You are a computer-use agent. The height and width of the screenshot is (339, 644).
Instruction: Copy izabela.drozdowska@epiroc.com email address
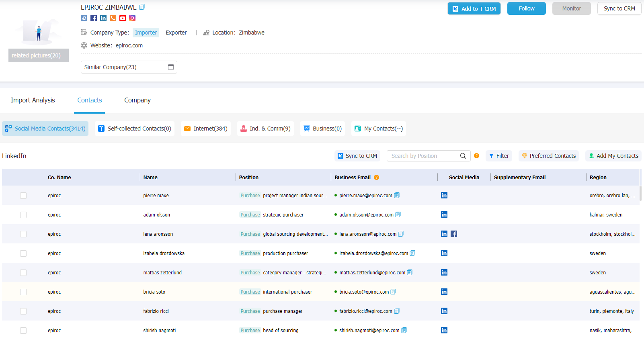pyautogui.click(x=412, y=253)
